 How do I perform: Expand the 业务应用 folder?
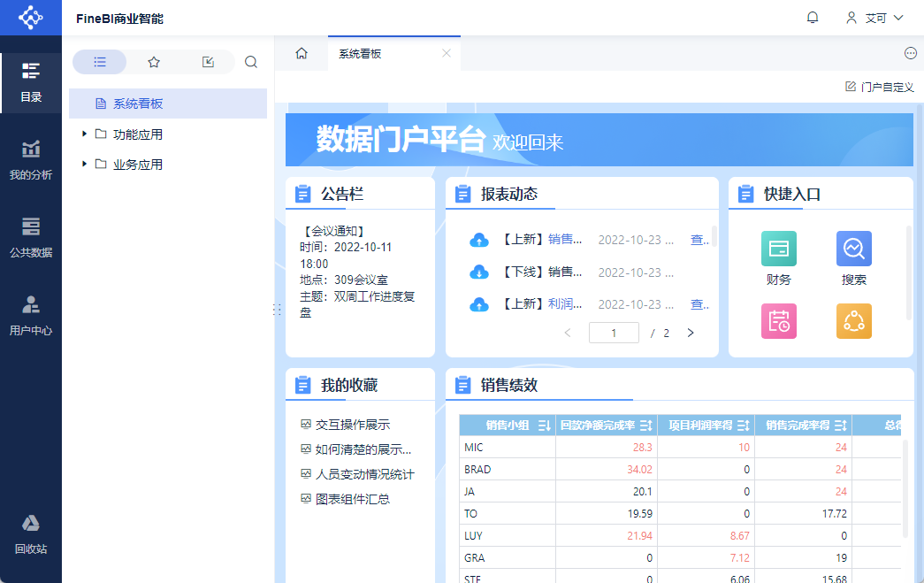coord(85,165)
